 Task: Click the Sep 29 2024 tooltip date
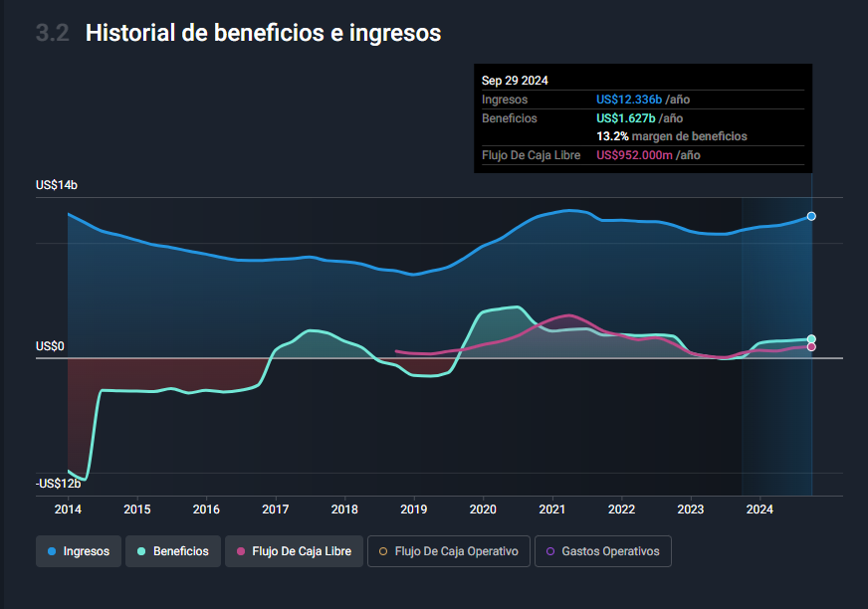(x=515, y=81)
